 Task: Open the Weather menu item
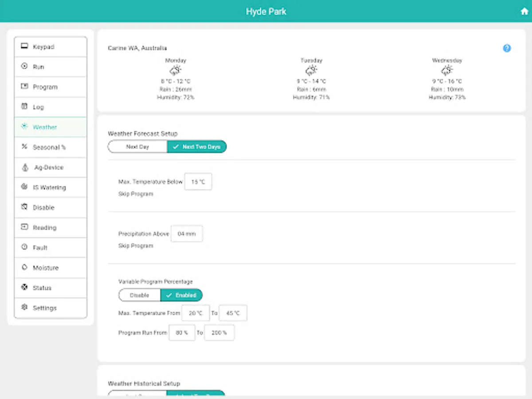click(44, 127)
